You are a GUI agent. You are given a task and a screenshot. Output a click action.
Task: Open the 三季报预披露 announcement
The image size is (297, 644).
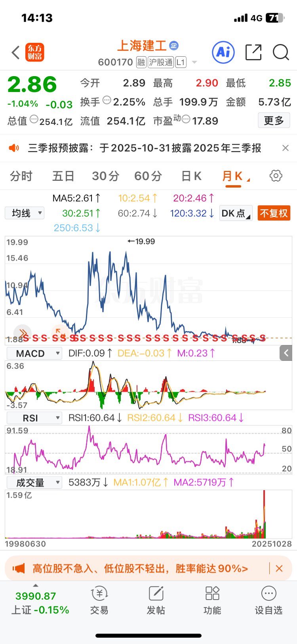point(145,148)
